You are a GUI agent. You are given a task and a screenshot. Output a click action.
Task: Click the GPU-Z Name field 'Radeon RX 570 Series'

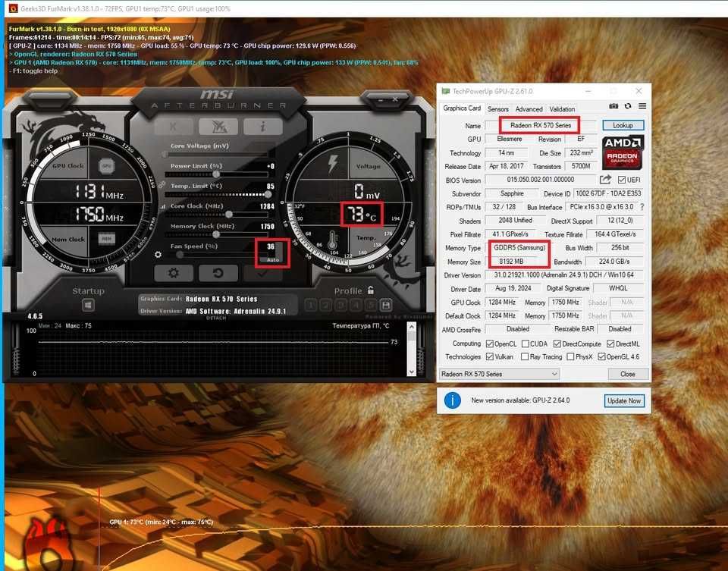coord(541,125)
